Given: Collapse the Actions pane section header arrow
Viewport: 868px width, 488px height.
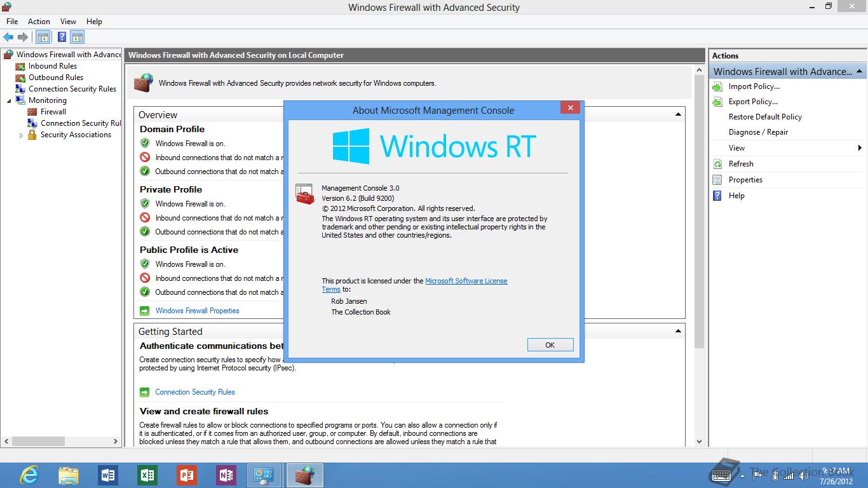Looking at the screenshot, I should (x=860, y=71).
